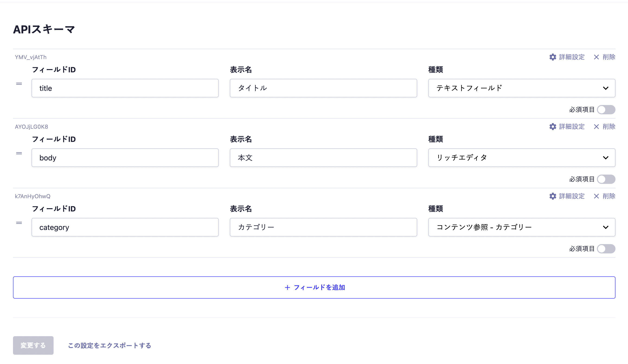Click the 本文 display name input
Viewport: 628px width, 364px height.
pyautogui.click(x=323, y=158)
